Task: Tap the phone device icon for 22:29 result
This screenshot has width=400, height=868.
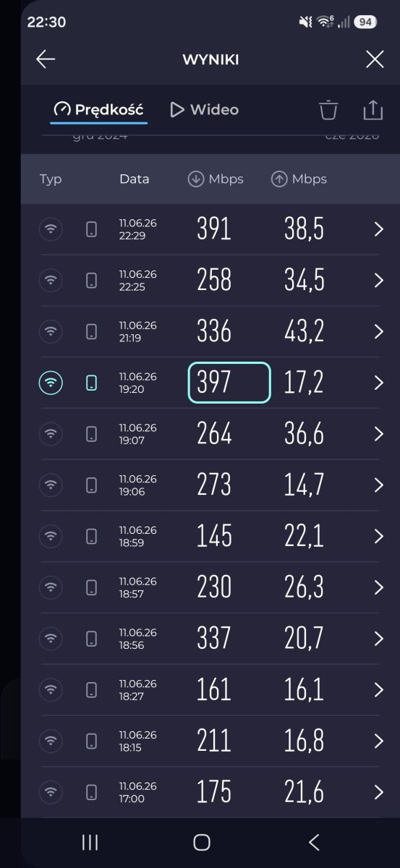Action: coord(91,229)
